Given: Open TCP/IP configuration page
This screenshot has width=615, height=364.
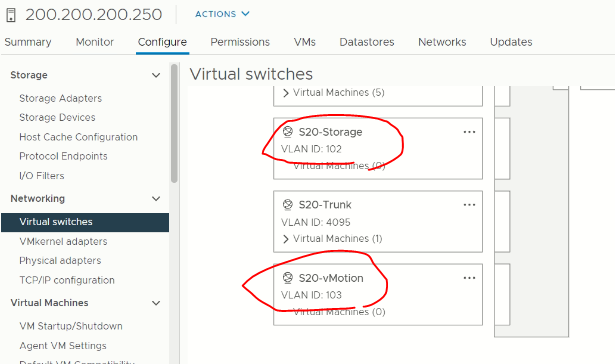Looking at the screenshot, I should [67, 280].
